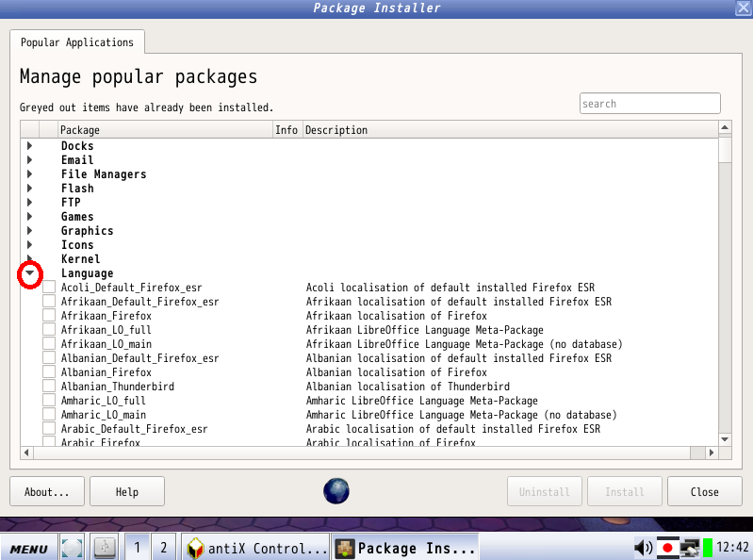Open the taskbar show-desktop icon beside MENU
The height and width of the screenshot is (560, 753).
click(x=72, y=548)
